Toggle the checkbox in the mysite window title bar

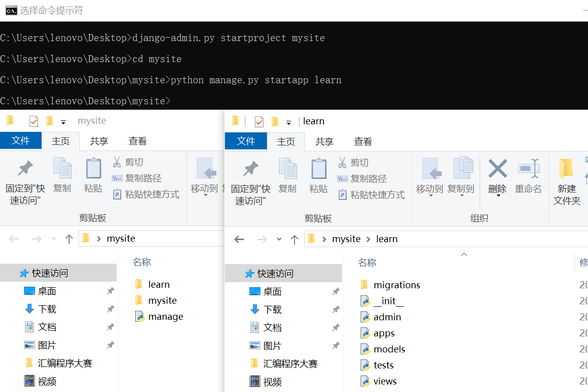click(x=34, y=120)
